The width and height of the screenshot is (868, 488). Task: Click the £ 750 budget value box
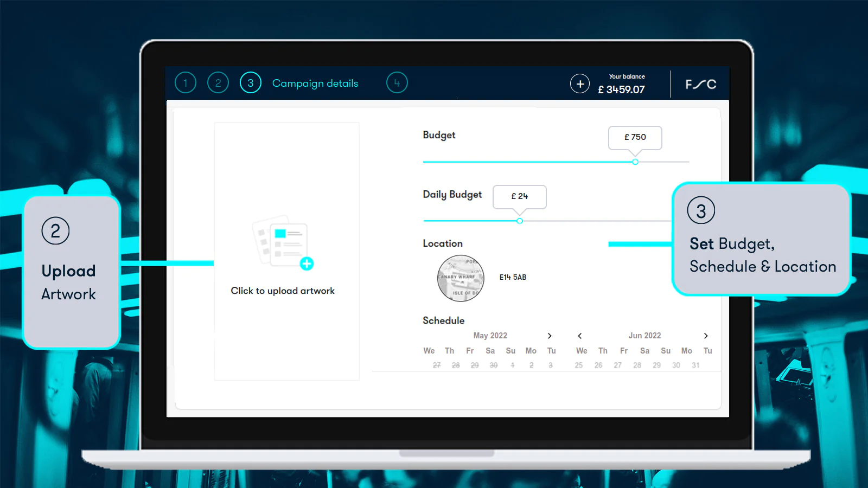click(x=635, y=137)
